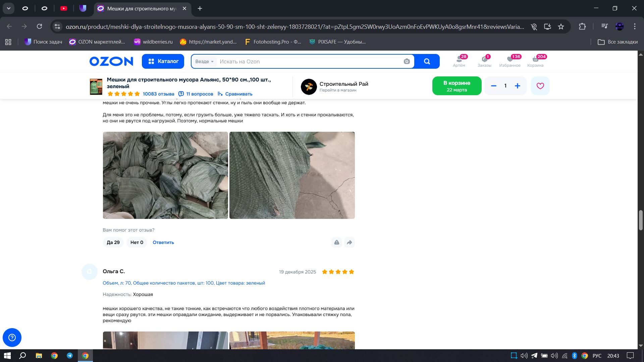
Task: Share the review with arrow icon
Action: pos(349,242)
